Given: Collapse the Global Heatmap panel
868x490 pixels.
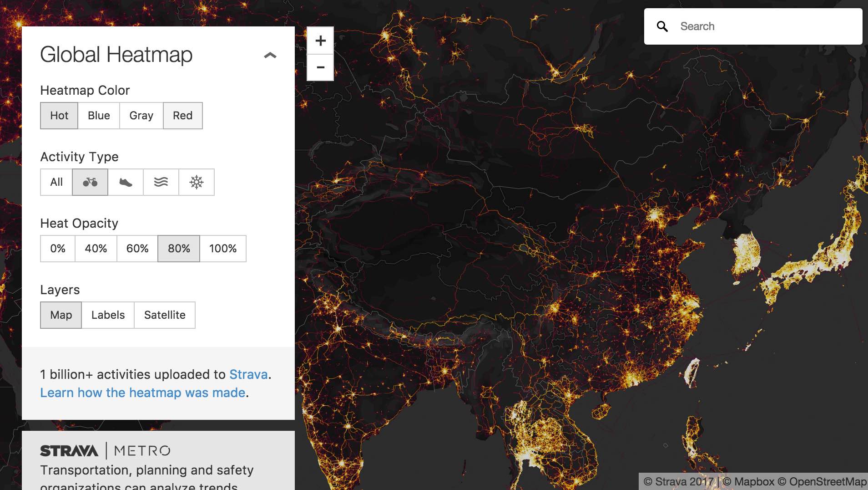Looking at the screenshot, I should [270, 55].
